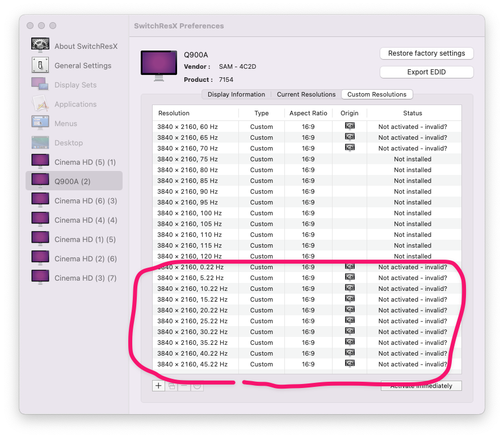
Task: Sort by the Type column header
Action: click(x=261, y=113)
